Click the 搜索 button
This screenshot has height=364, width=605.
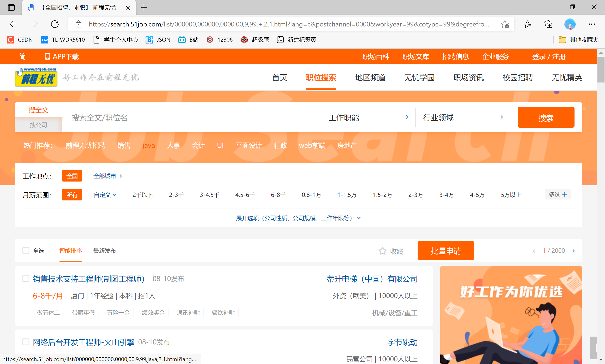[546, 117]
